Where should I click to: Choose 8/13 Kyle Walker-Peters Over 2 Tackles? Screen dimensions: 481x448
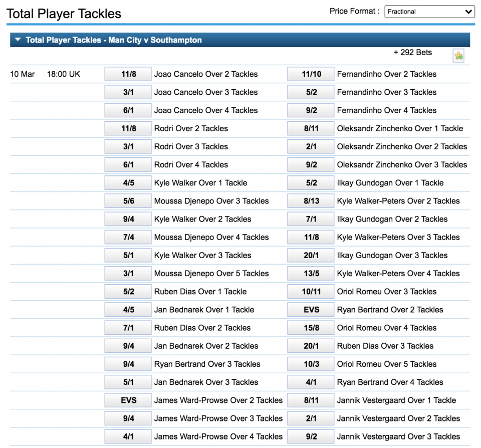311,200
